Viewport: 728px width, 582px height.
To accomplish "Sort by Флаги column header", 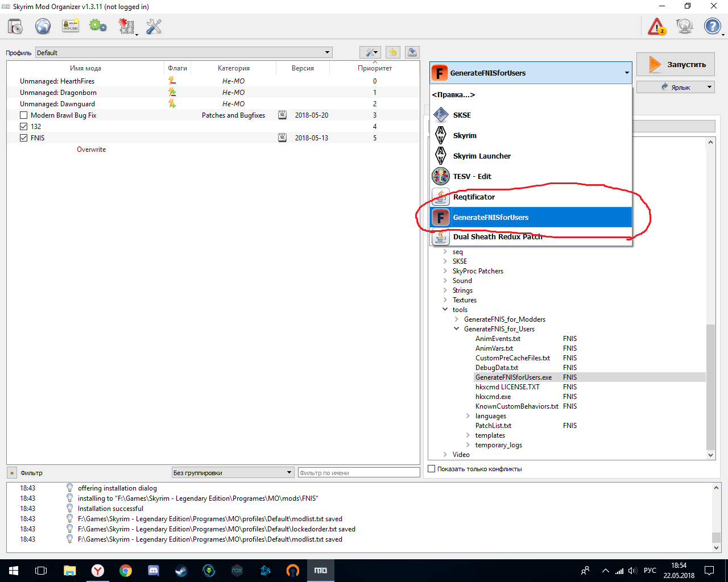I will click(x=177, y=68).
